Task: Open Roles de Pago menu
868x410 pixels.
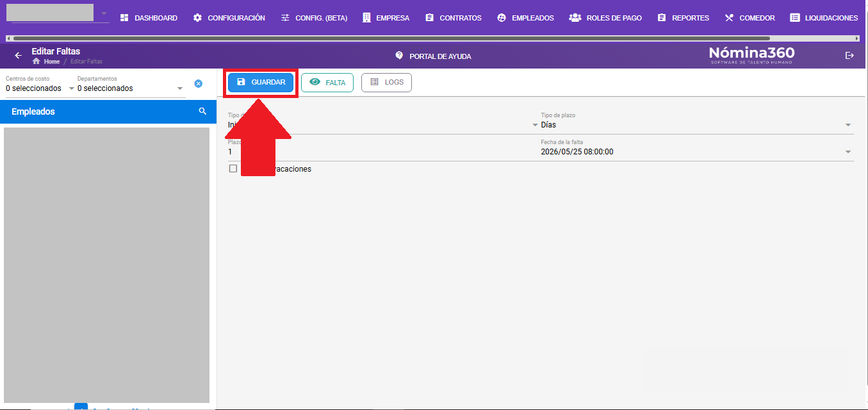Action: [605, 18]
